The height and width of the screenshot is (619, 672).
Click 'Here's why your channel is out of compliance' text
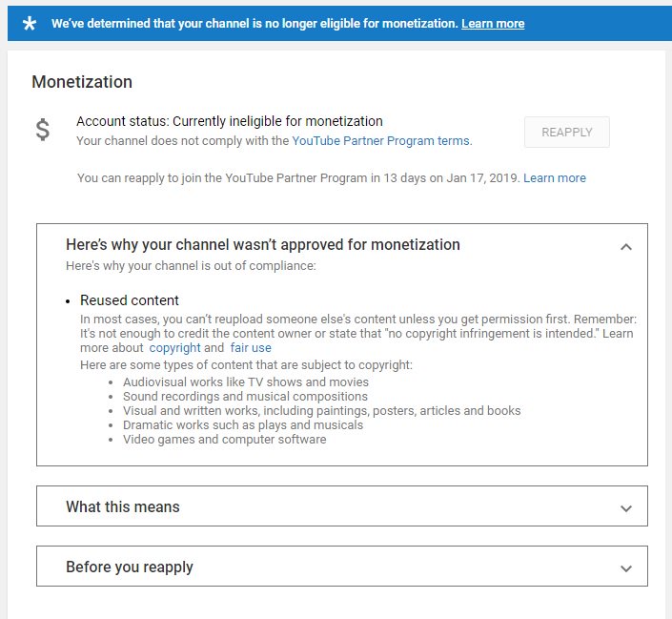tap(191, 266)
